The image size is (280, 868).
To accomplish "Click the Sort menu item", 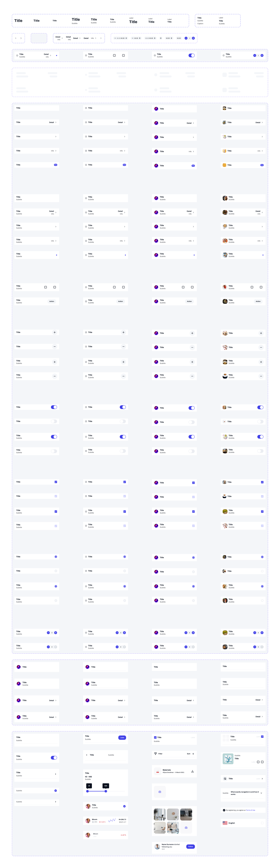I will [x=189, y=754].
